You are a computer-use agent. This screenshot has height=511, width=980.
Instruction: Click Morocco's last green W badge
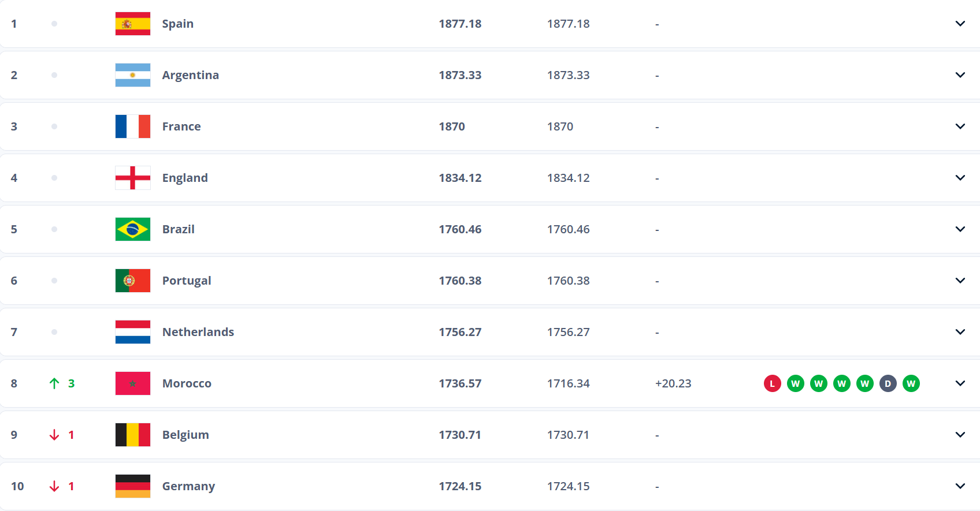(x=911, y=383)
